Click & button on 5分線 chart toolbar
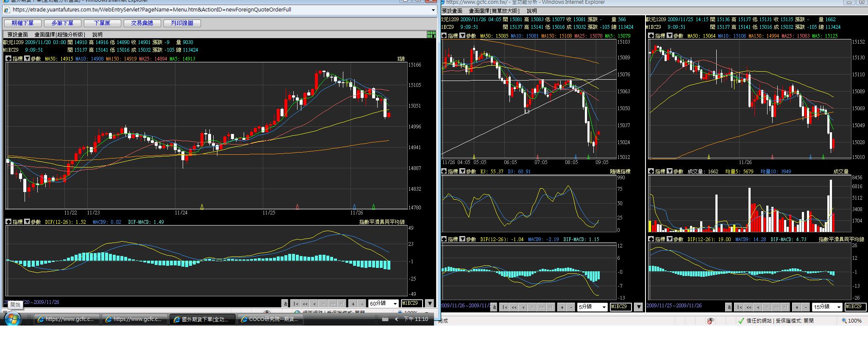 pos(494,307)
